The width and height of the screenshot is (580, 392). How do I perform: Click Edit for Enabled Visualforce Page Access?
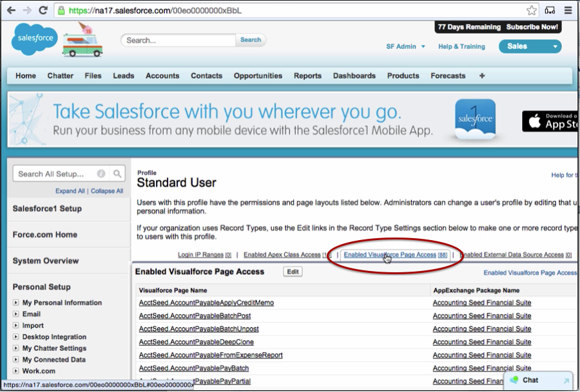(x=293, y=272)
